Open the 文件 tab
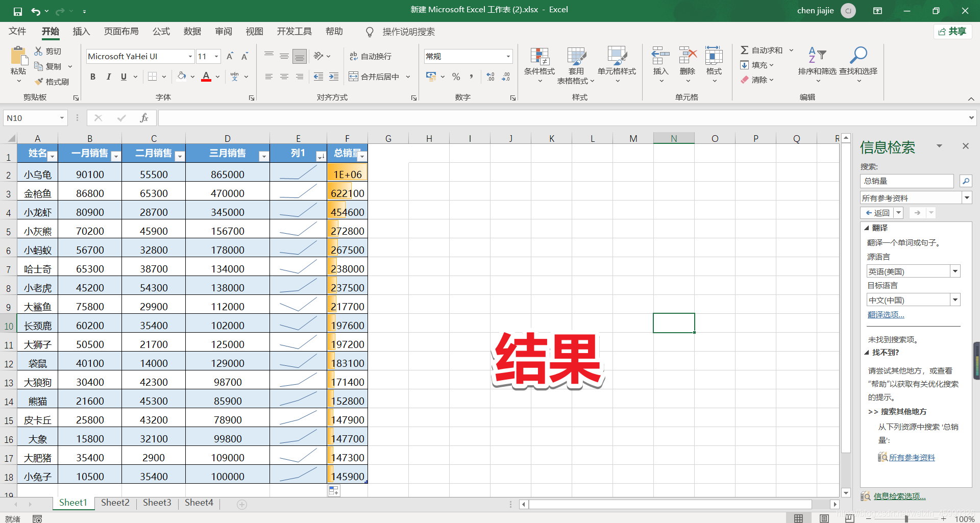The height and width of the screenshot is (523, 980). click(17, 32)
